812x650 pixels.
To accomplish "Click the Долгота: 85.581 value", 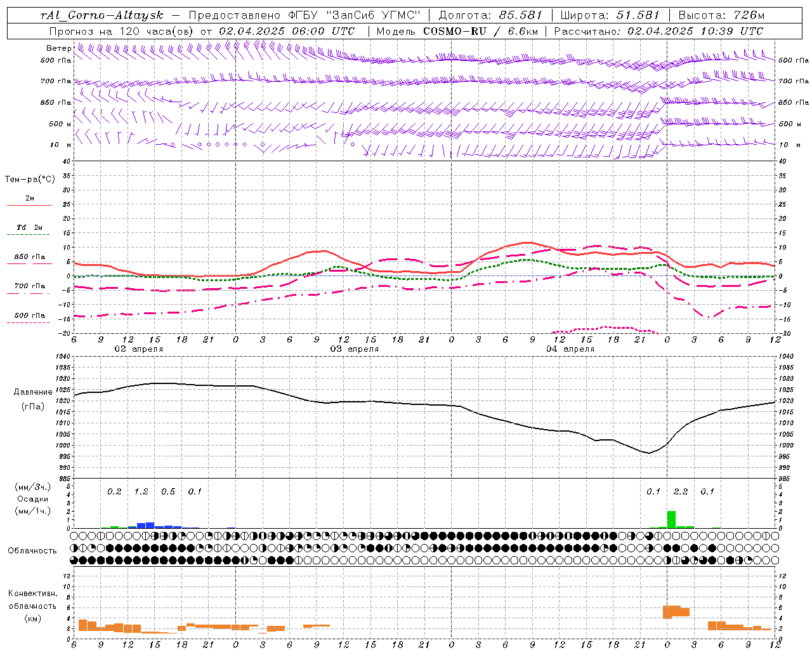I will (x=490, y=15).
